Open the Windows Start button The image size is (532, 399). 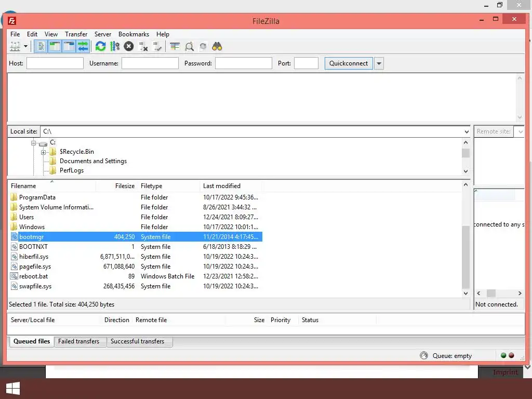pyautogui.click(x=13, y=389)
